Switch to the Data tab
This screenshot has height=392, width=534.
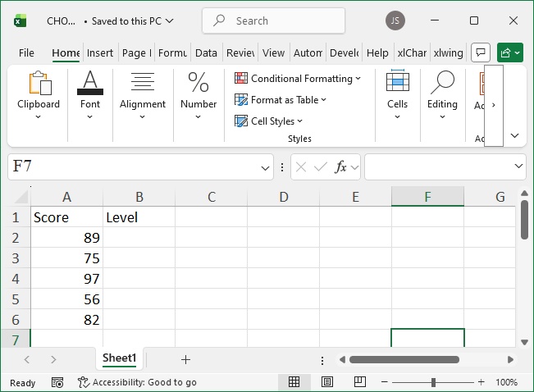coord(206,53)
